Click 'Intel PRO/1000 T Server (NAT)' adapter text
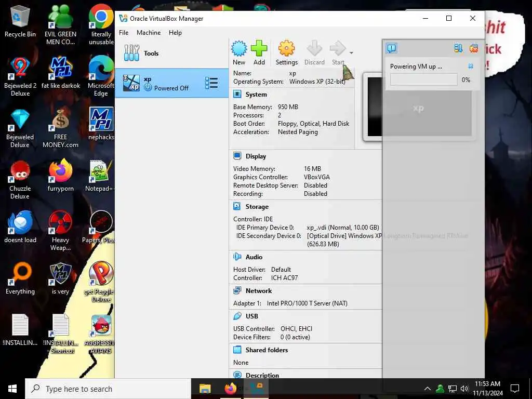The height and width of the screenshot is (399, 532). 307,303
